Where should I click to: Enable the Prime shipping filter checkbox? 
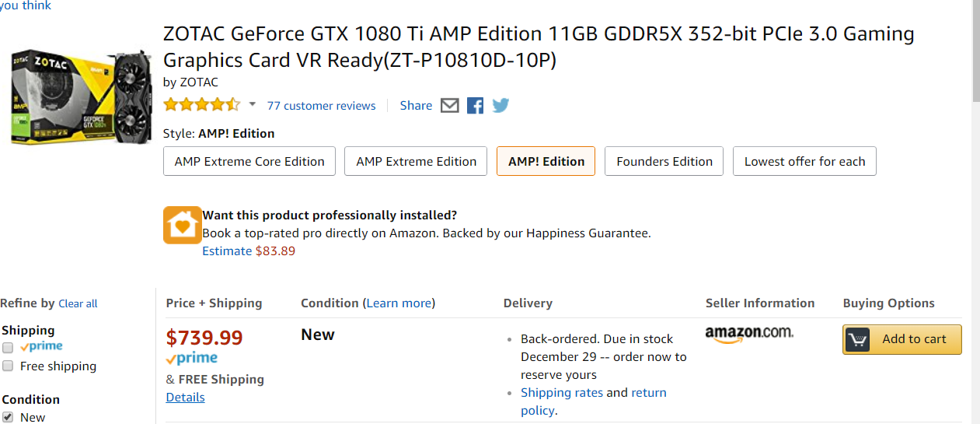point(8,348)
